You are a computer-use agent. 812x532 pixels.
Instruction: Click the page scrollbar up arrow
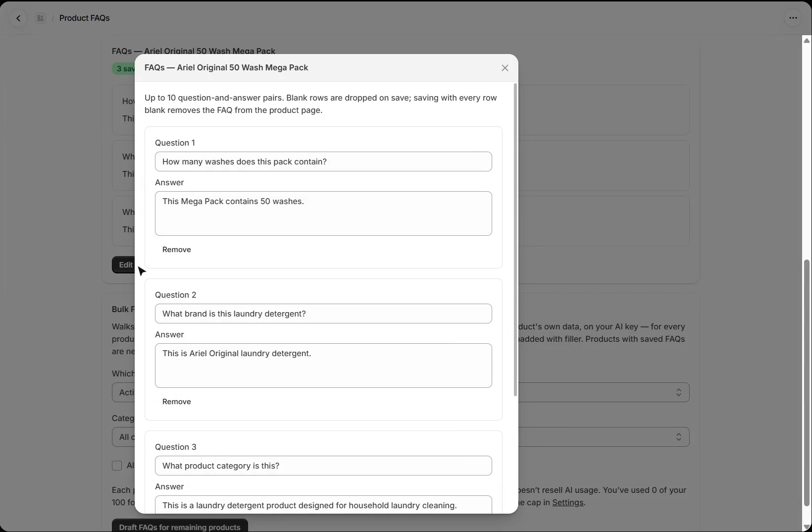click(807, 41)
